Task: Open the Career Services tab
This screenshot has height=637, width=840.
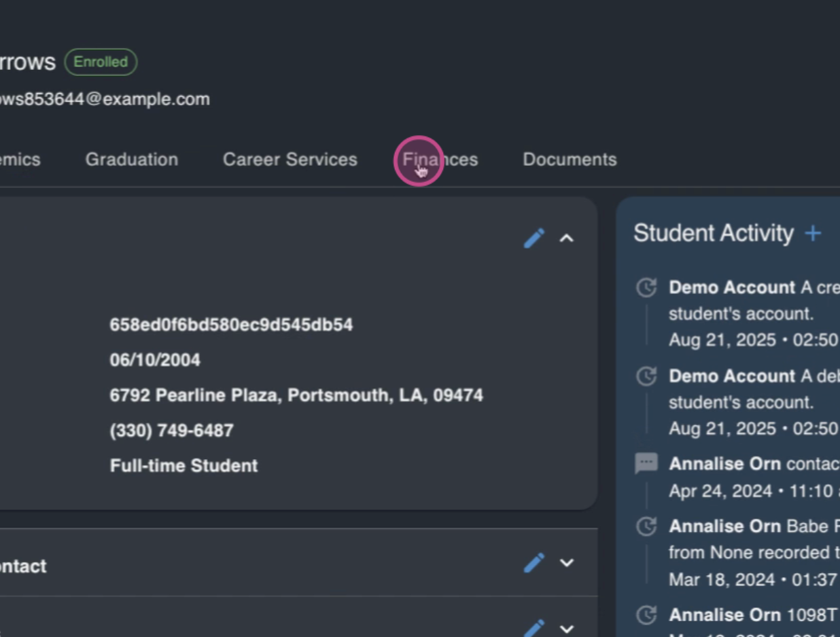Action: pos(290,160)
